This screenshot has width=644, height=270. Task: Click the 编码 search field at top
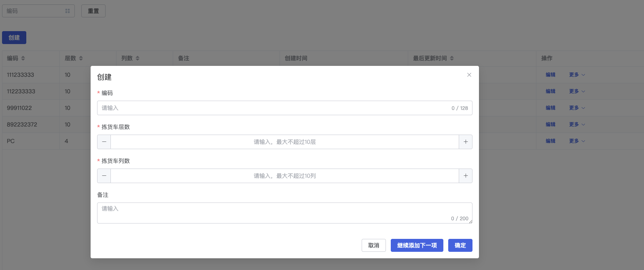[x=38, y=11]
